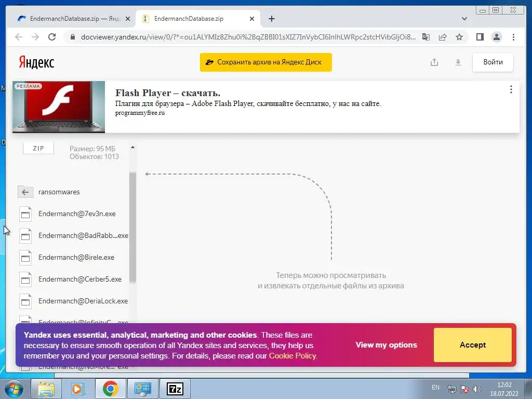Click the programmyfree.ru ad link
Image resolution: width=532 pixels, height=399 pixels.
pos(140,113)
